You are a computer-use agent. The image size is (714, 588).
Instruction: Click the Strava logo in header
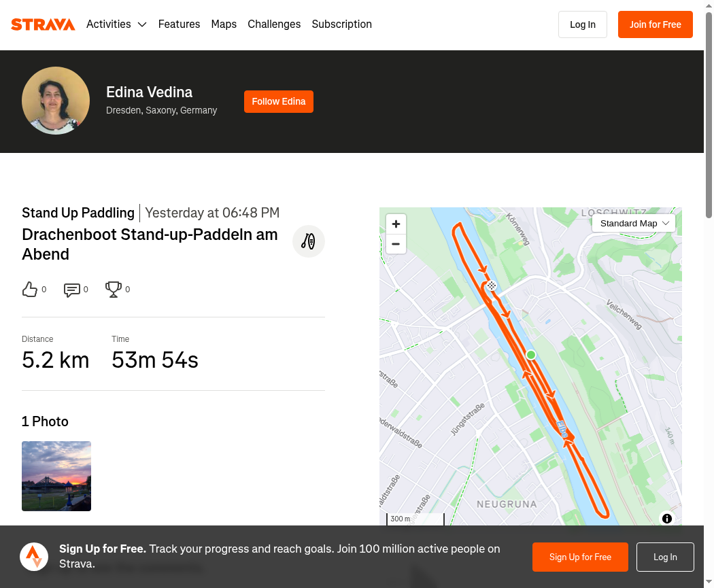pyautogui.click(x=43, y=24)
